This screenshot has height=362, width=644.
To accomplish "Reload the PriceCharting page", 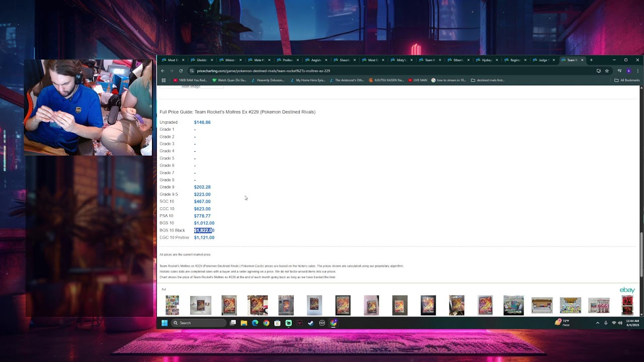I will 181,71.
